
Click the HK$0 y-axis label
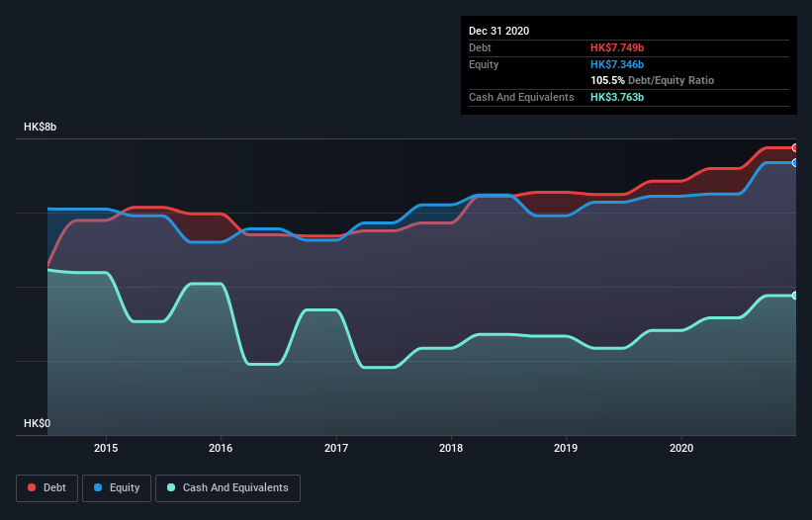(x=38, y=423)
